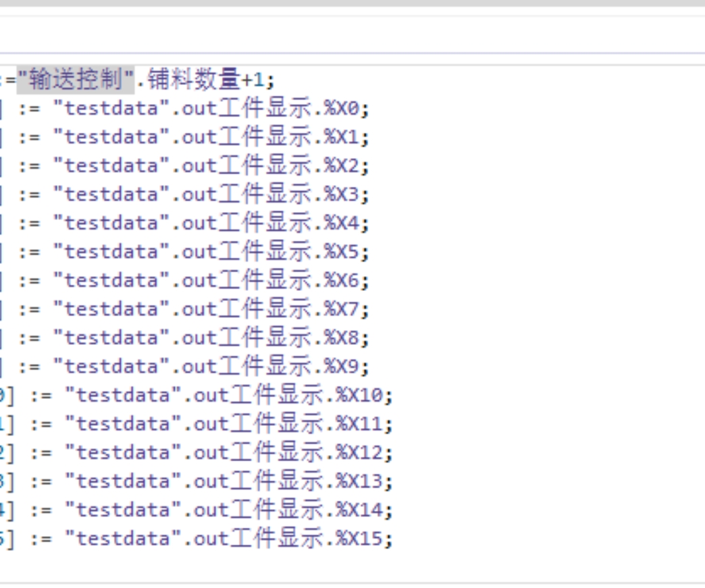705x588 pixels.
Task: Click the := operator on the %X9 line
Action: [29, 367]
